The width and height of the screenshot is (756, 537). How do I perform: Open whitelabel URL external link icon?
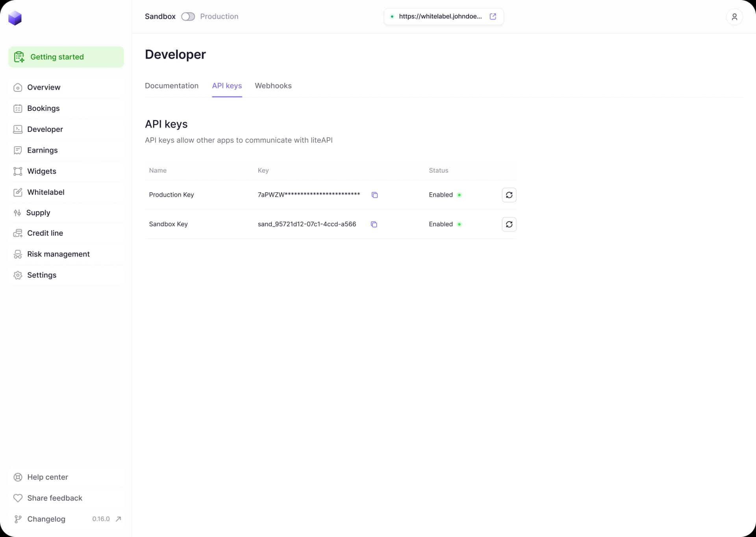click(x=493, y=17)
